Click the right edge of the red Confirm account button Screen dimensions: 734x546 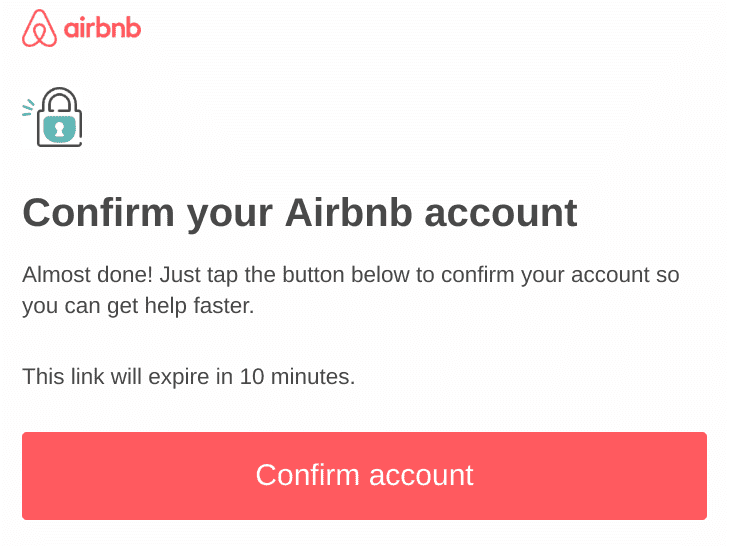click(702, 476)
